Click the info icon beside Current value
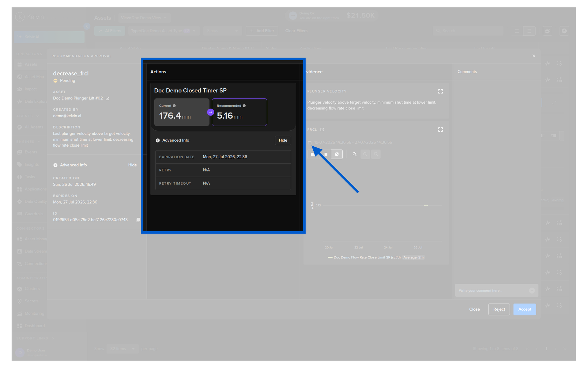588x368 pixels. (174, 106)
